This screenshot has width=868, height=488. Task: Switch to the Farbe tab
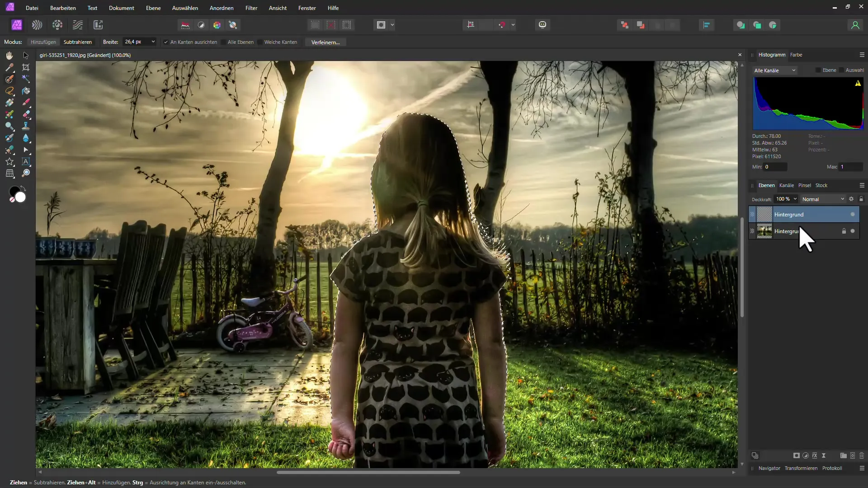[796, 55]
